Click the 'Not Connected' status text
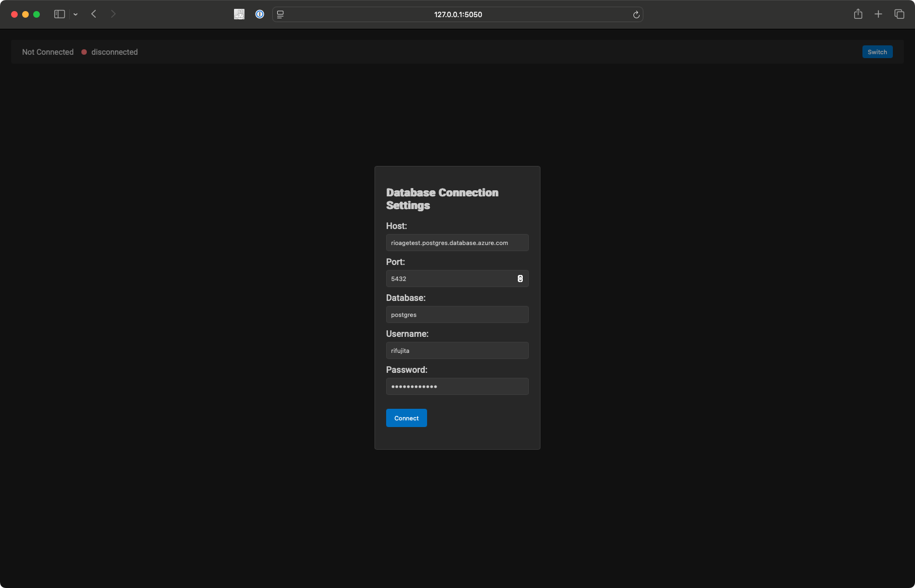915x588 pixels. pyautogui.click(x=48, y=52)
